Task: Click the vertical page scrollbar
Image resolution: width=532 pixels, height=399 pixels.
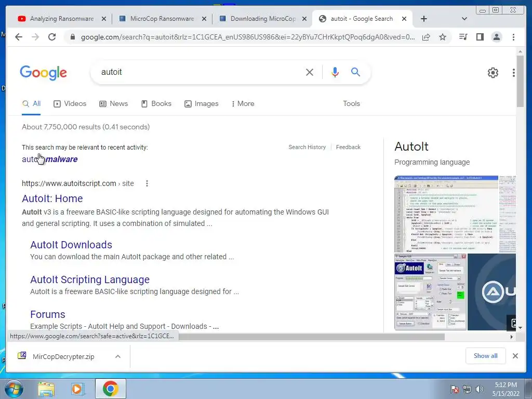Action: [x=520, y=82]
